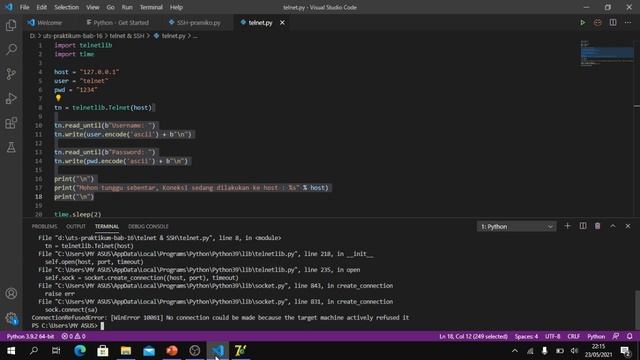Split the terminal panel
Screen dimensions: 640x360
click(x=583, y=226)
